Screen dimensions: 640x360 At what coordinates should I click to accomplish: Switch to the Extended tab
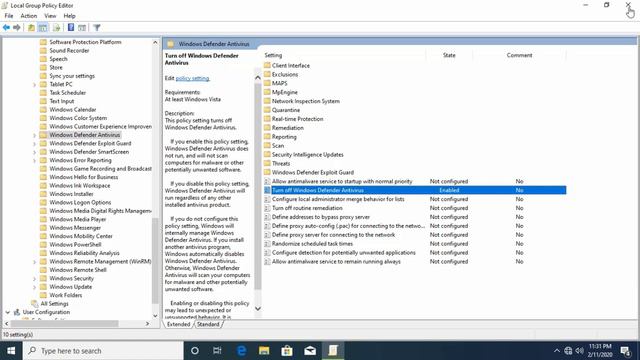click(178, 324)
